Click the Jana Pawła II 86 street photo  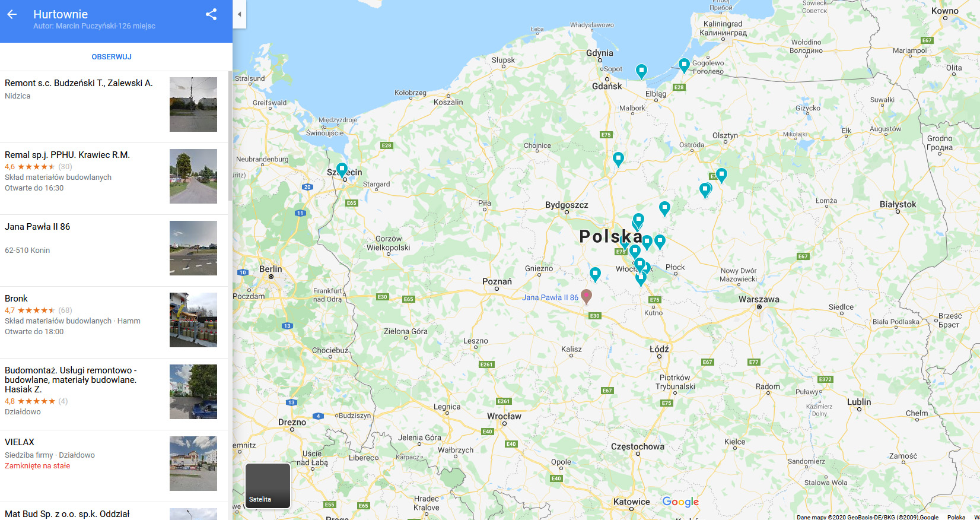click(193, 248)
